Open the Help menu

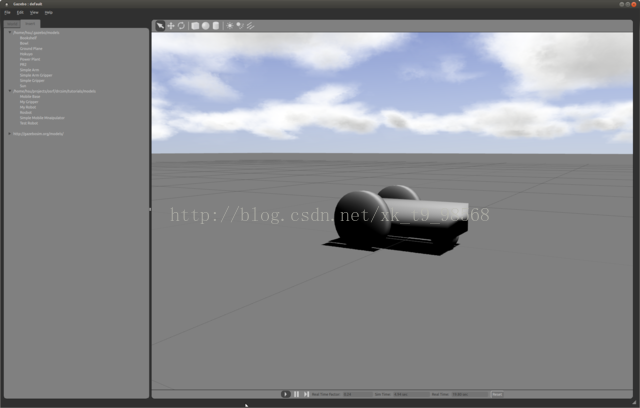click(x=49, y=13)
